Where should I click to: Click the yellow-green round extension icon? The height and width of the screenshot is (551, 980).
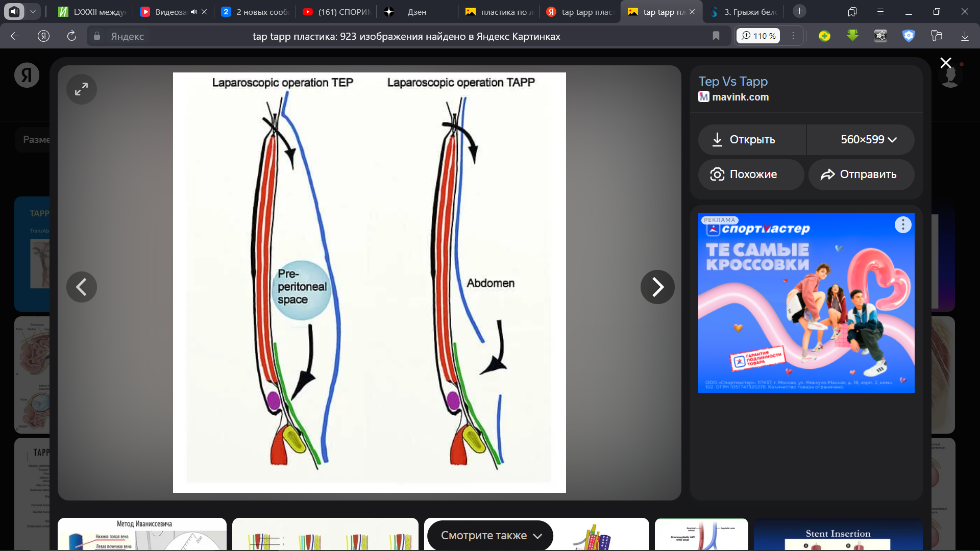click(x=824, y=36)
